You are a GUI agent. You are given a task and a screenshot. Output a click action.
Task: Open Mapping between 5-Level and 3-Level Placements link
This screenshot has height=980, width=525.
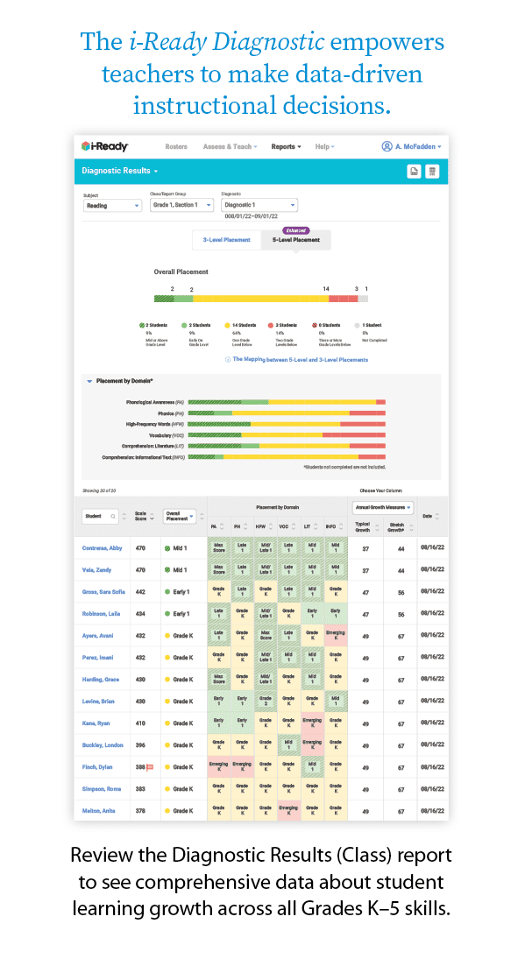click(x=300, y=360)
